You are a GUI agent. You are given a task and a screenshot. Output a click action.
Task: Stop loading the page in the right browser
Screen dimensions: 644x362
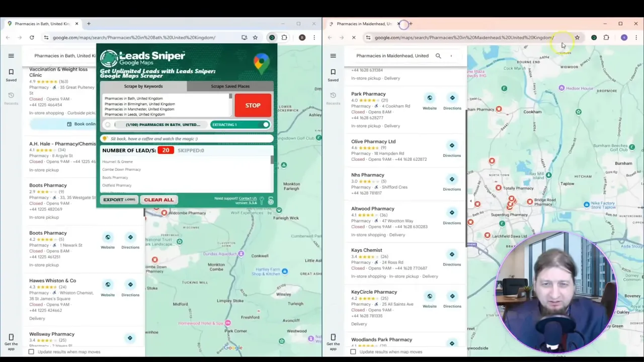354,37
